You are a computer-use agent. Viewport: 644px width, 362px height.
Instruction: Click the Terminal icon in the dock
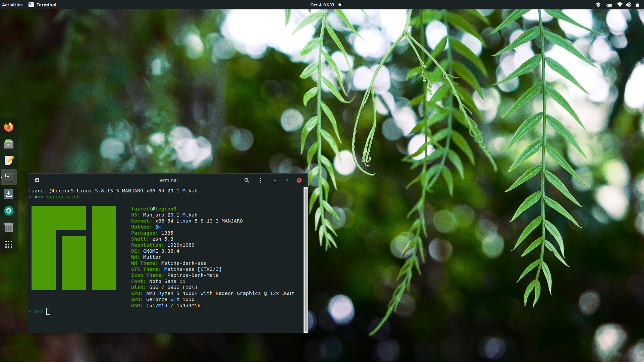coord(9,177)
